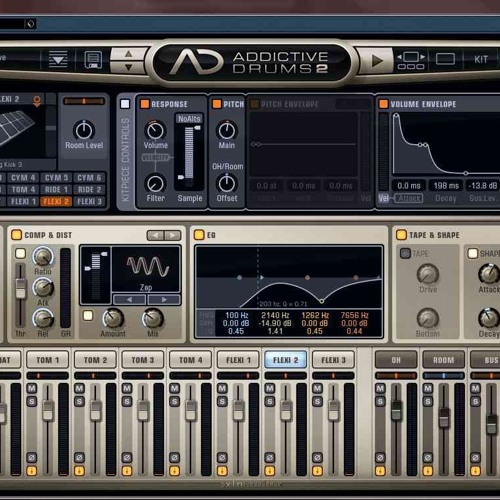Turn the distortion Mix knob

pos(153,318)
